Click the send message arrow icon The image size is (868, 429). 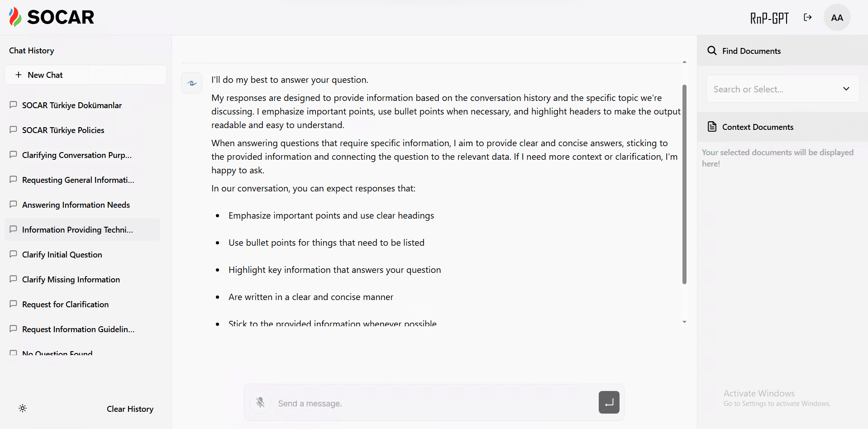pyautogui.click(x=609, y=402)
